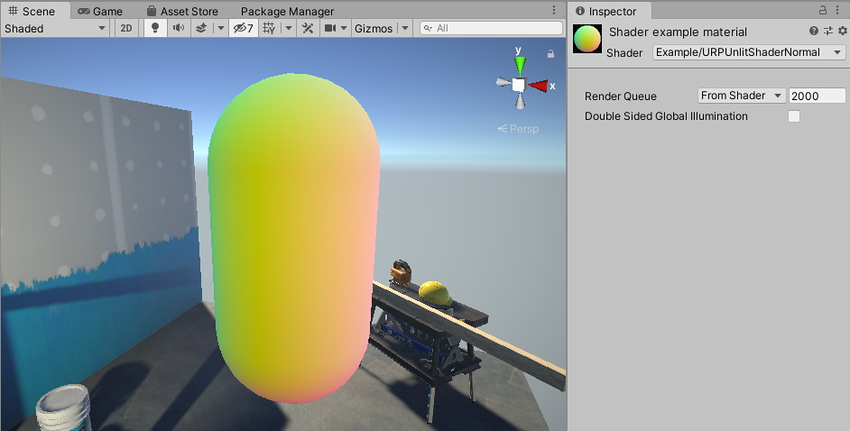Switch to the Game tab

(x=100, y=11)
